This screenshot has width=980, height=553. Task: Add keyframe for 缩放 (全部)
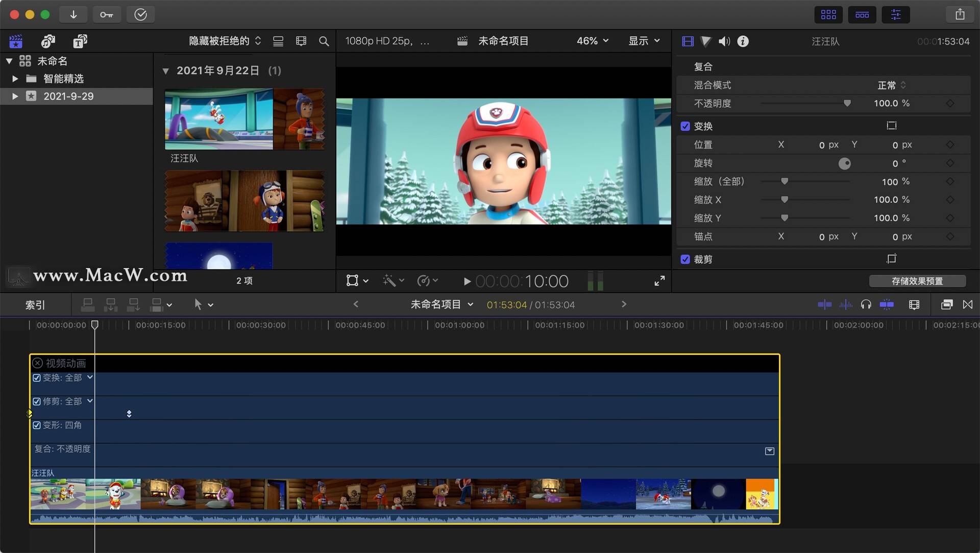pos(950,182)
